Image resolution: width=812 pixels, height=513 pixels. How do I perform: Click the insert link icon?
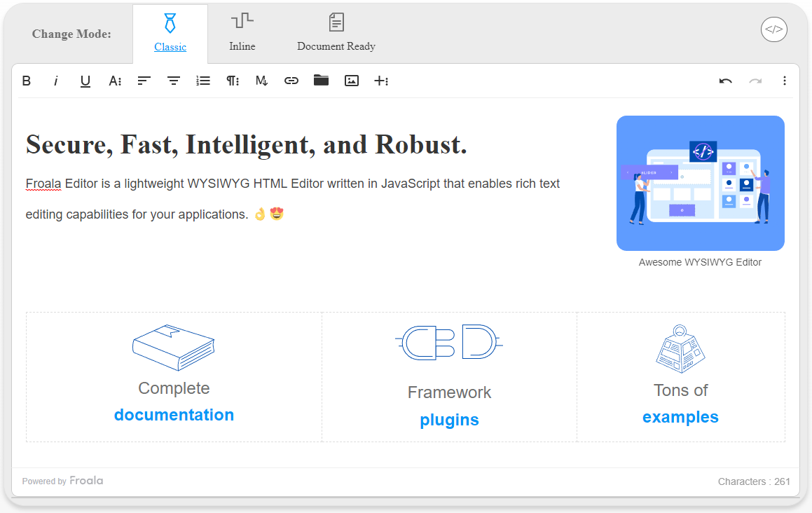(x=291, y=81)
